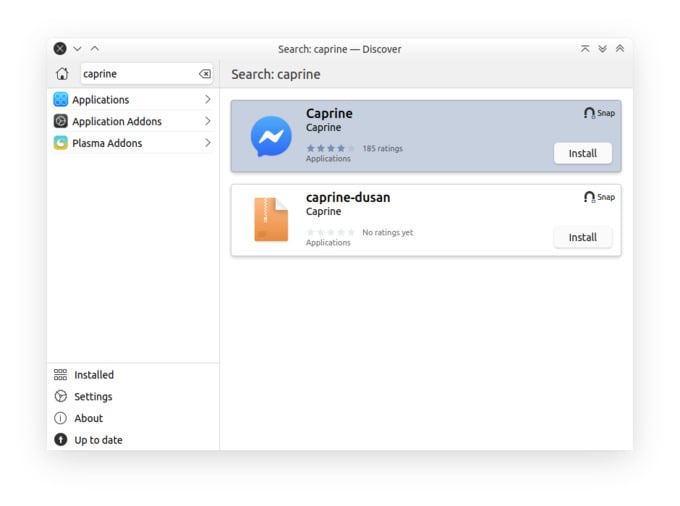Click into the caprine search field
The height and width of the screenshot is (506, 680).
coord(147,74)
